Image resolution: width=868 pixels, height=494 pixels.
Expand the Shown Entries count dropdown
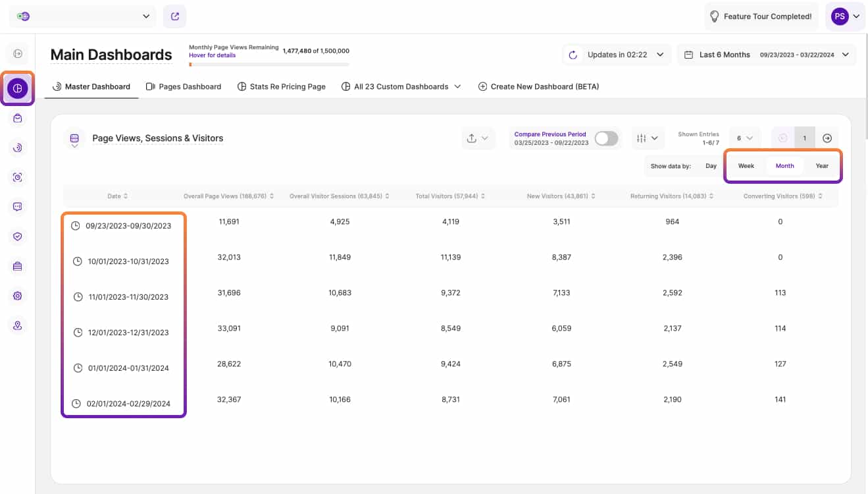744,138
